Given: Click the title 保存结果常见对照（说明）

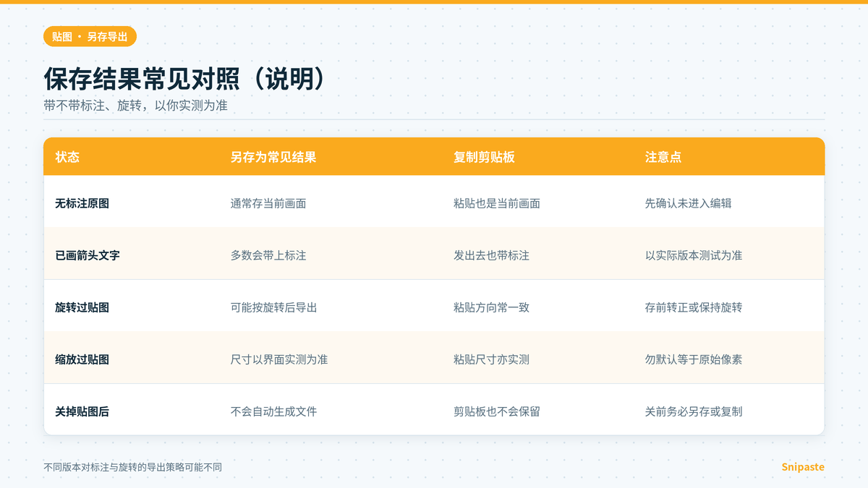Looking at the screenshot, I should point(184,79).
